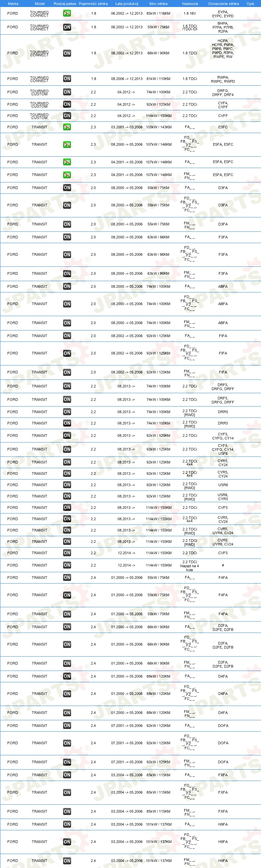Select TOURNEO CUSTOM model in 114kW/155KM row
The image size is (261, 868).
(39, 116)
